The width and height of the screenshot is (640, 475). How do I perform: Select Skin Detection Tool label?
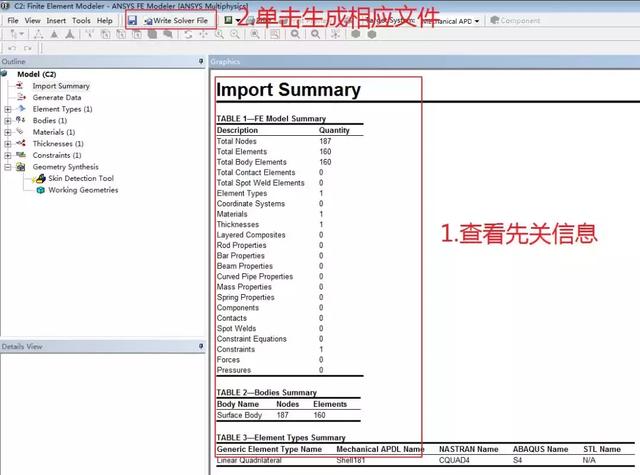(81, 178)
